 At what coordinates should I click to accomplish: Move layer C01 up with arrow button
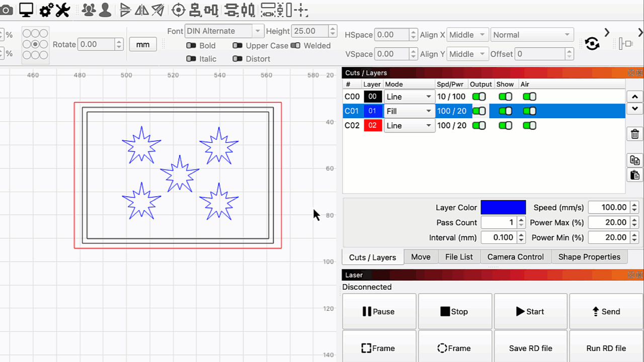[x=634, y=97]
